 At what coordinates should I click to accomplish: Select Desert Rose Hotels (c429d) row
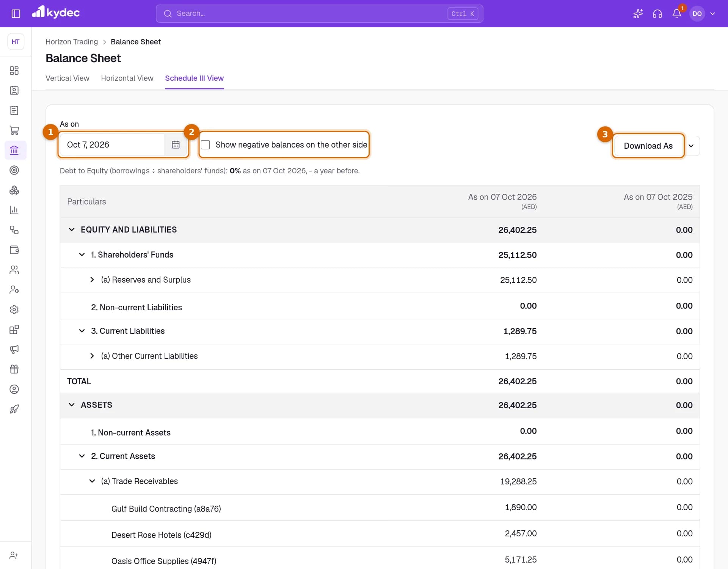tap(380, 534)
